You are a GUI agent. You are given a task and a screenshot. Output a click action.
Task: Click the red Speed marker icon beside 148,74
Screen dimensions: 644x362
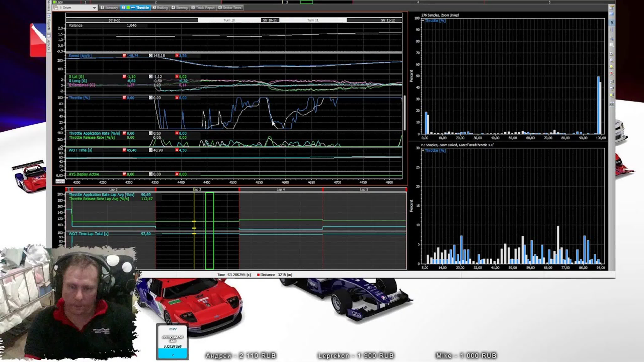point(124,55)
